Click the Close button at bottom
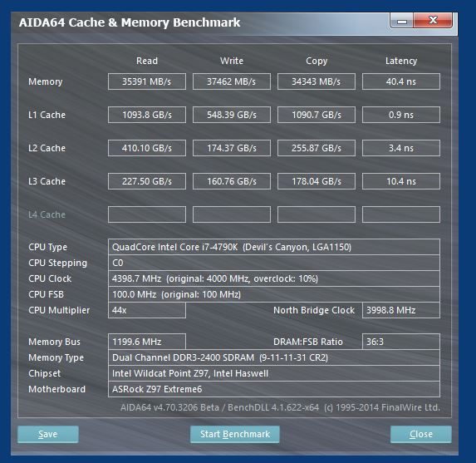 [x=420, y=434]
